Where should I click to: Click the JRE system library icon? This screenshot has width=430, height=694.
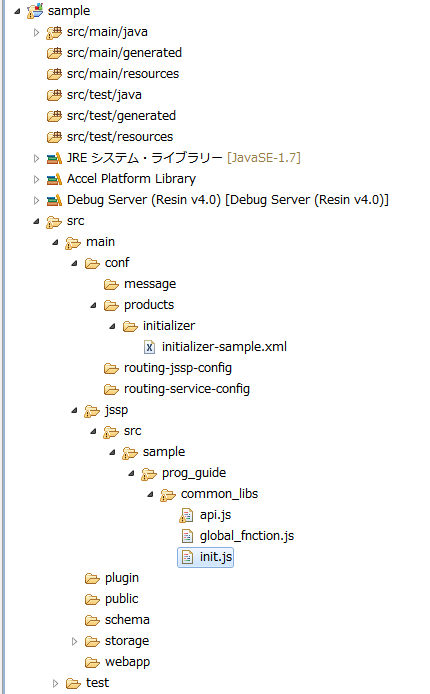(54, 158)
